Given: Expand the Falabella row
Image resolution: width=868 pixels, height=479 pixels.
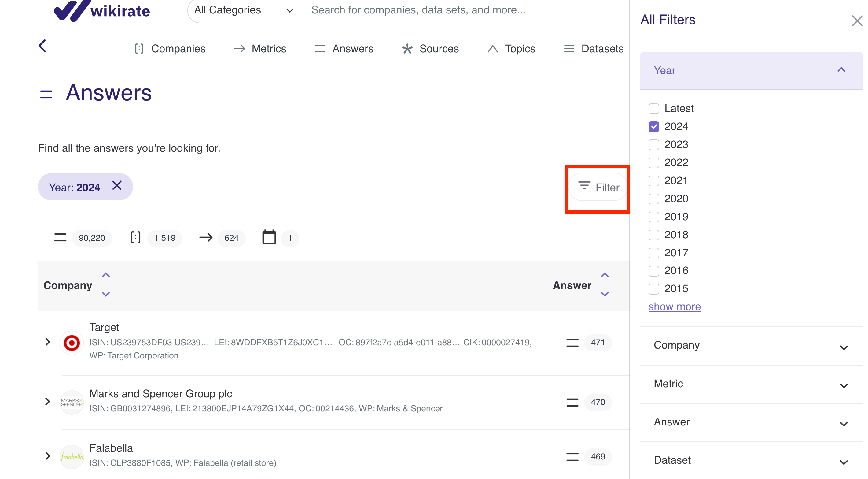Looking at the screenshot, I should point(47,456).
